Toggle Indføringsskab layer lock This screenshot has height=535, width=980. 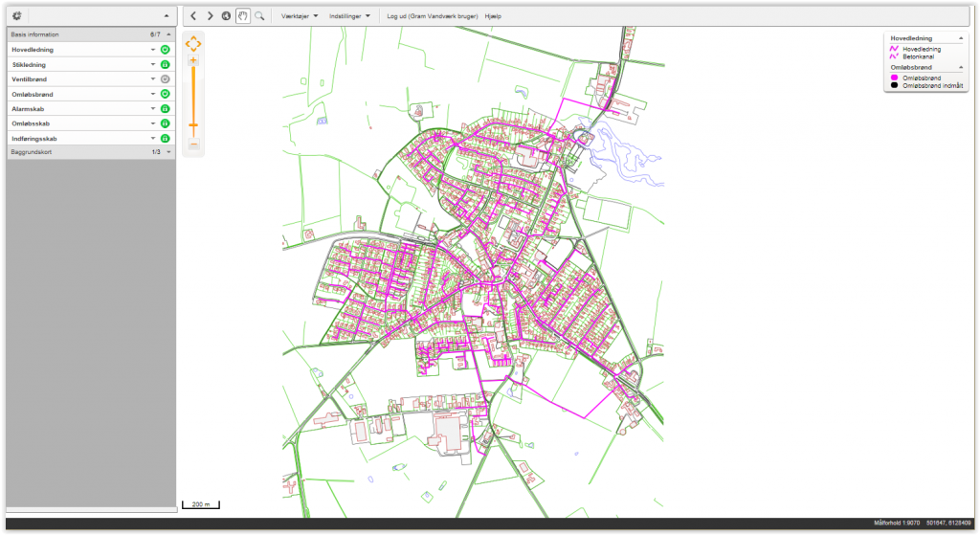[165, 138]
